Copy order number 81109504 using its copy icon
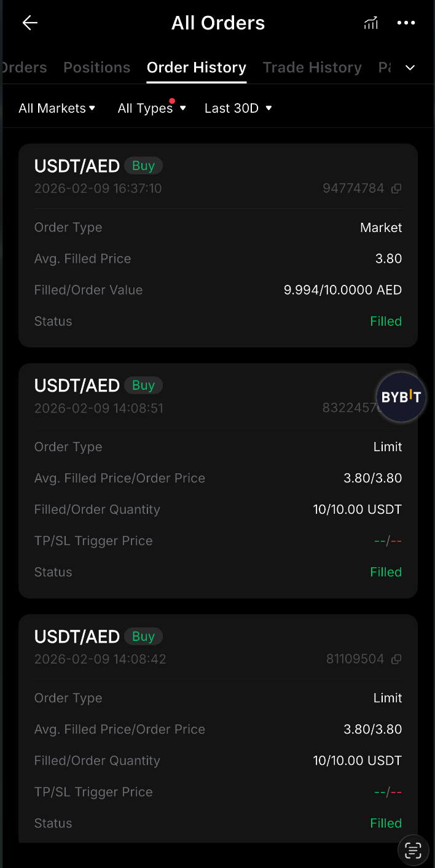This screenshot has height=868, width=435. click(396, 659)
